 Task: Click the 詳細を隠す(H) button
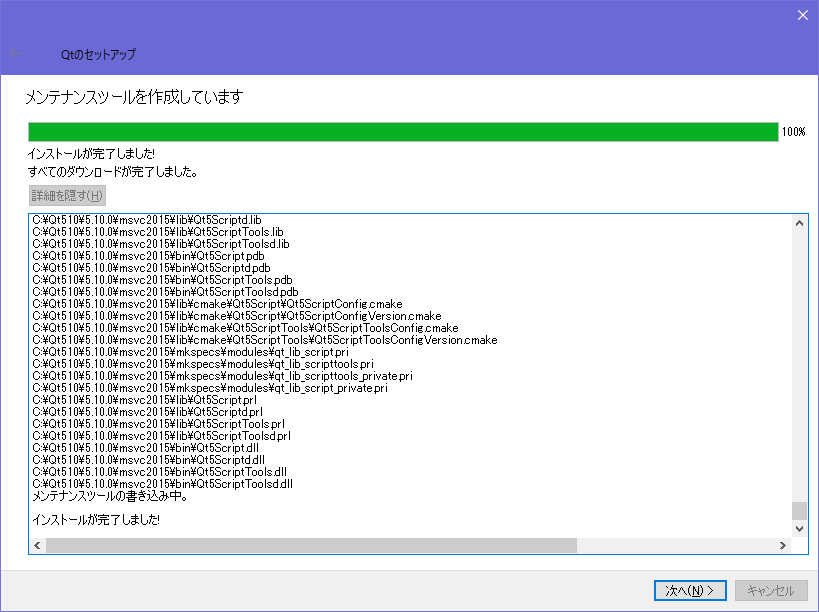67,195
